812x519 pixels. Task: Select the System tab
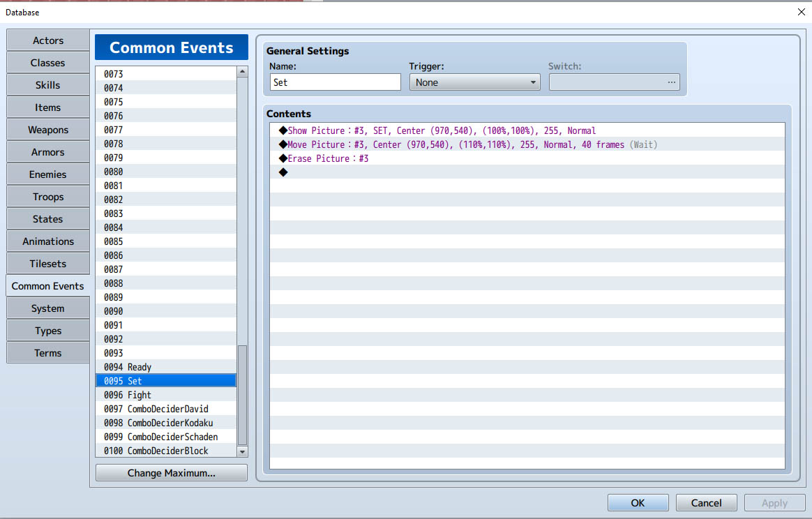48,308
